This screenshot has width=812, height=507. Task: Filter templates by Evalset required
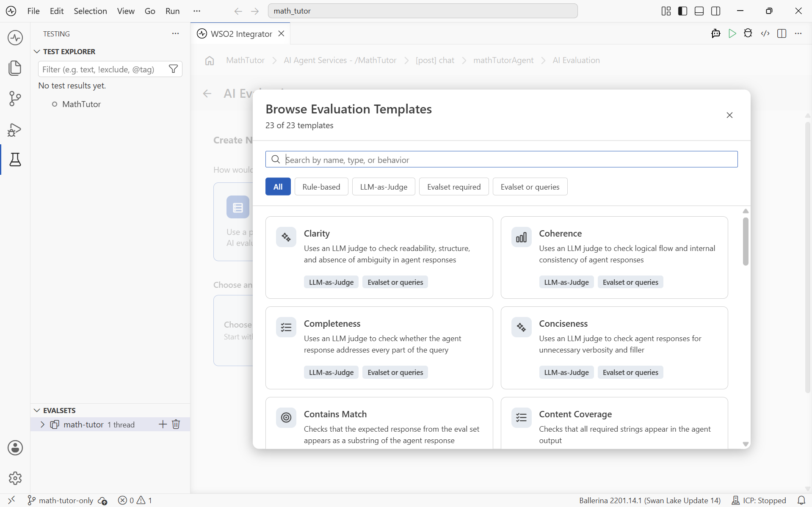click(x=454, y=187)
